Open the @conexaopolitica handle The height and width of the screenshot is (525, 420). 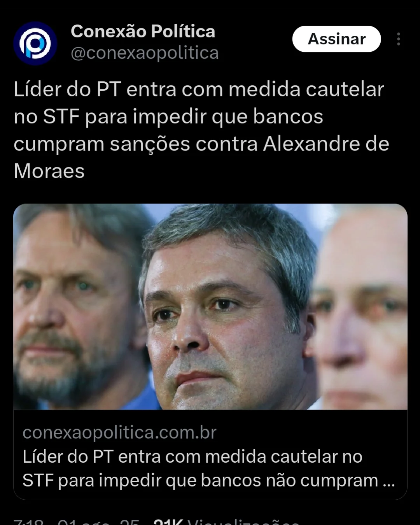[145, 53]
